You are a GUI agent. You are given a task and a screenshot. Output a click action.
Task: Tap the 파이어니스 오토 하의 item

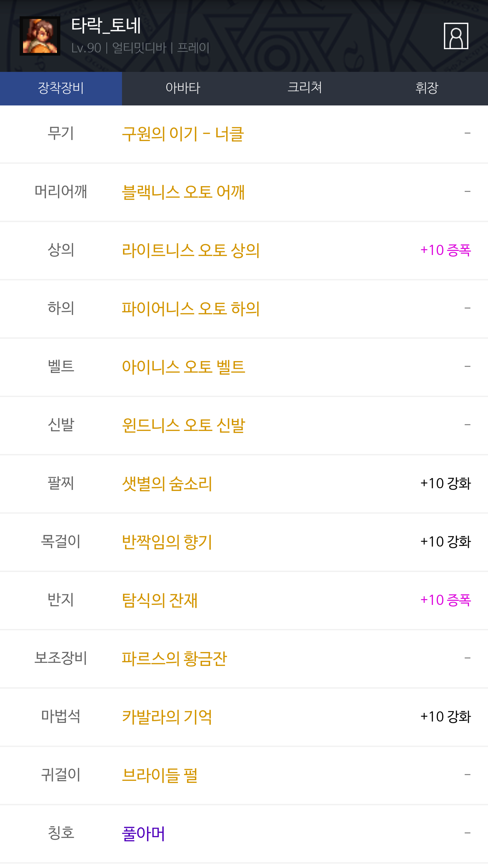(x=191, y=309)
